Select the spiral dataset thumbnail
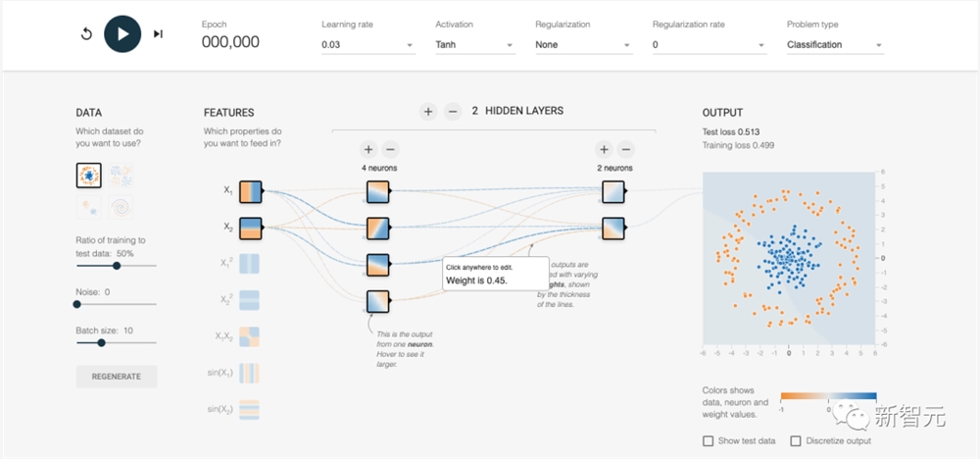980x459 pixels. point(122,207)
